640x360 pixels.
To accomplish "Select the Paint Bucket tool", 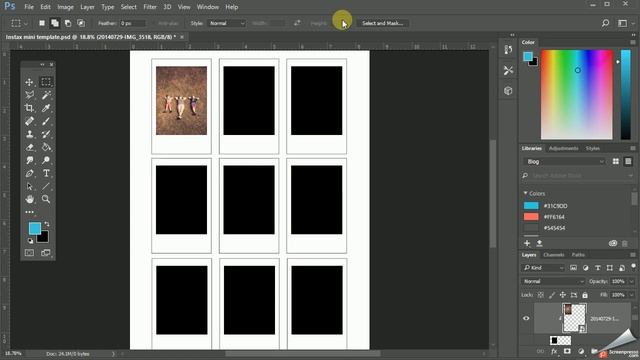I will [x=46, y=147].
